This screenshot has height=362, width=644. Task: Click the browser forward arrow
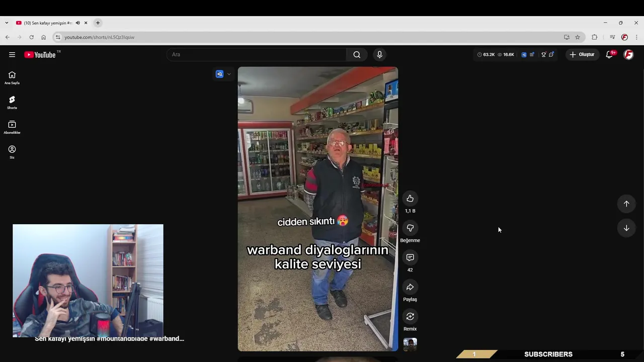[19, 37]
